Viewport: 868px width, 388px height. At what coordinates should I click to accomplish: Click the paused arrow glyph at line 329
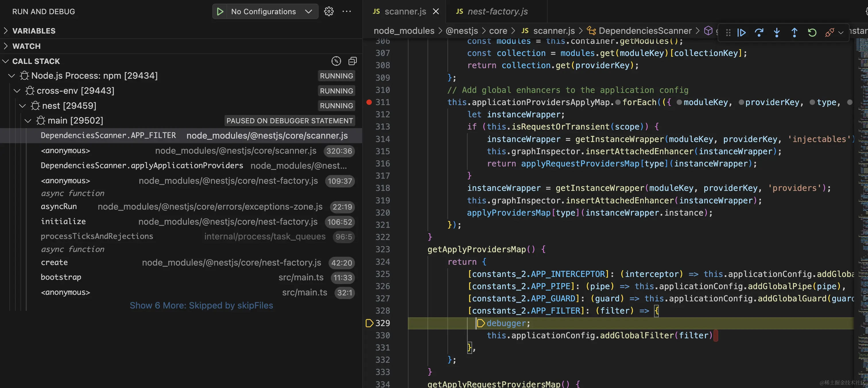369,323
